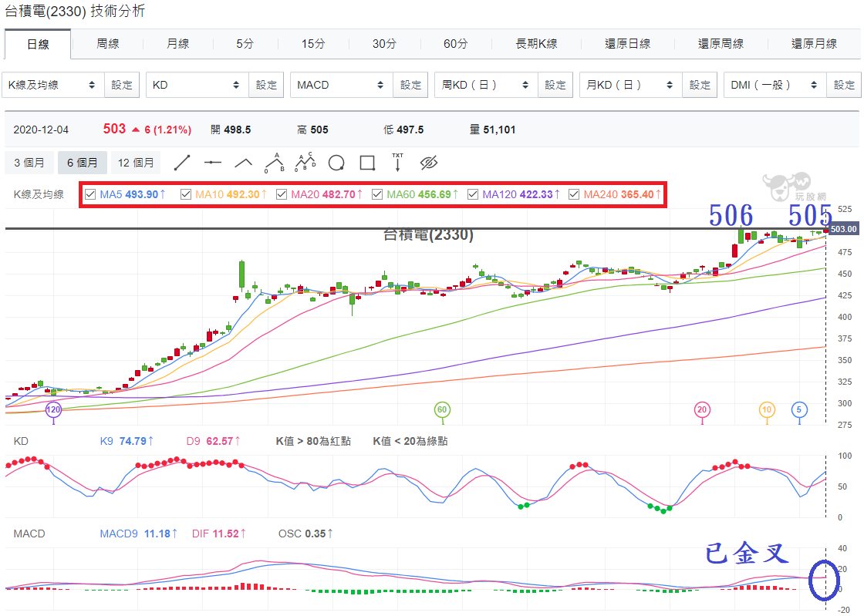The width and height of the screenshot is (864, 616).
Task: Select the ABCD pattern drawing tool
Action: point(305,163)
